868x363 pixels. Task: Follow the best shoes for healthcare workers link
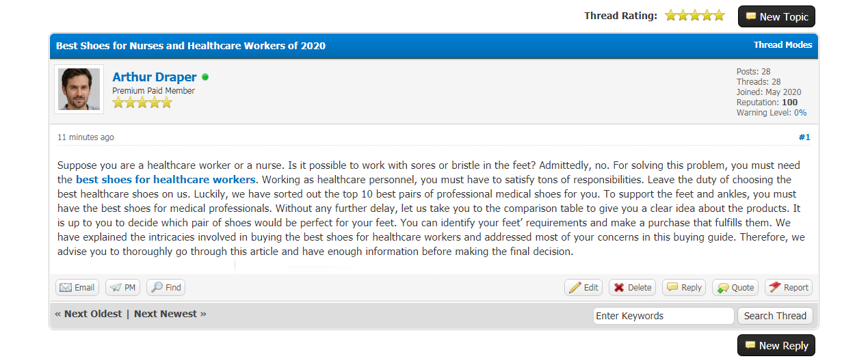click(166, 180)
